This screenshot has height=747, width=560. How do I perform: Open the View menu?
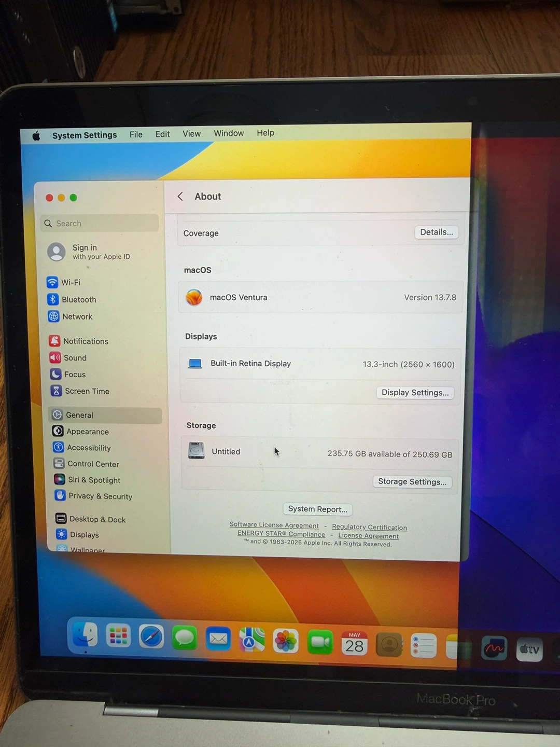click(191, 134)
